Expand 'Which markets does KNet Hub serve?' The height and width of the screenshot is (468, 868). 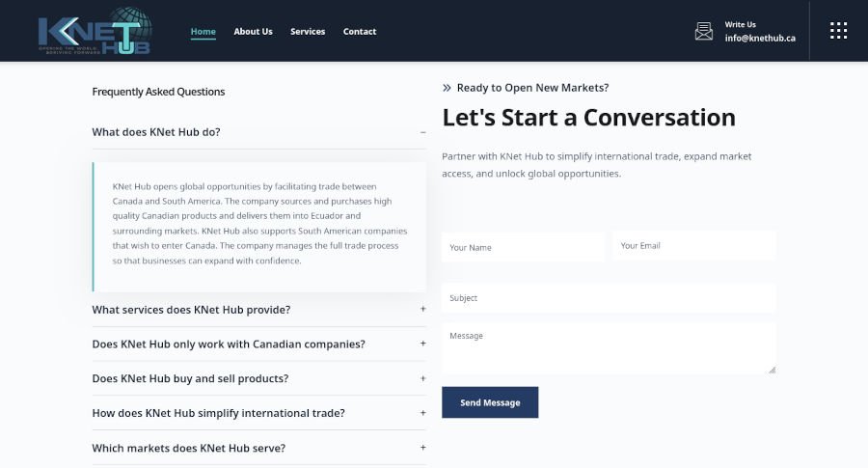tap(259, 448)
